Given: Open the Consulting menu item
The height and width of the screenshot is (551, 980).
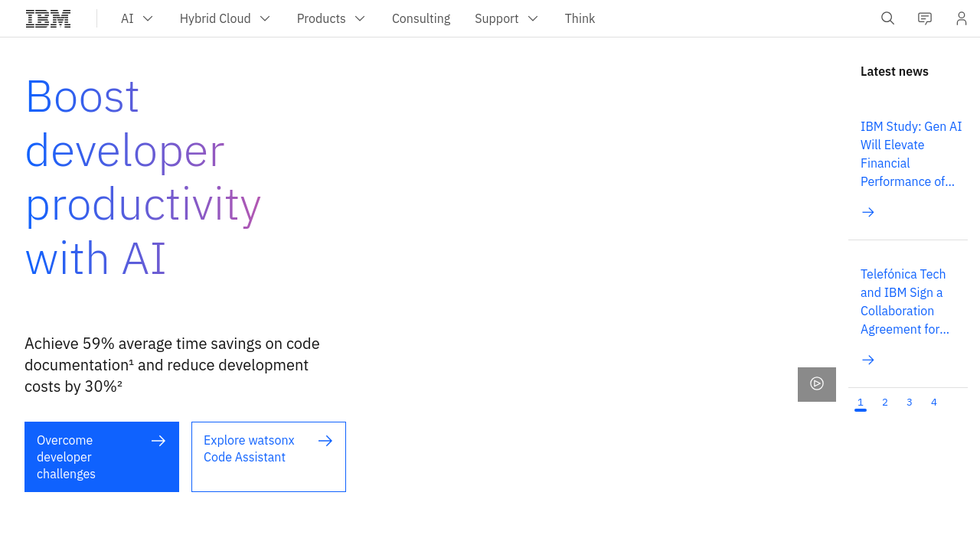Looking at the screenshot, I should point(421,18).
